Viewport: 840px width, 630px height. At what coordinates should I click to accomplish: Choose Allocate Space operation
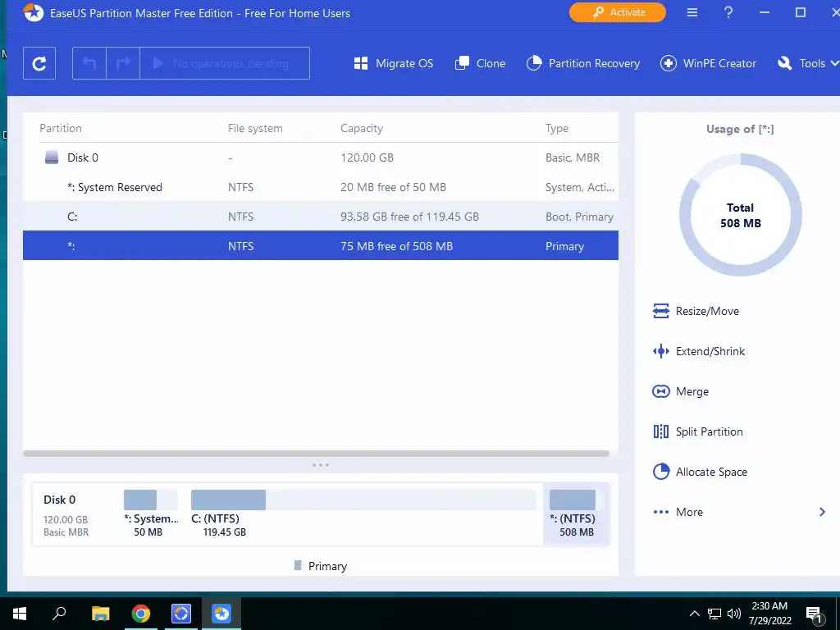pyautogui.click(x=700, y=472)
